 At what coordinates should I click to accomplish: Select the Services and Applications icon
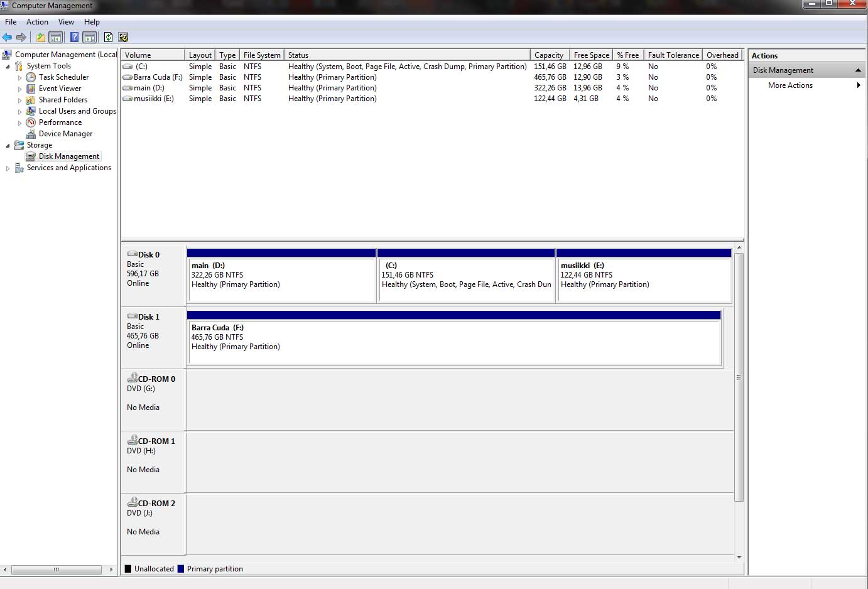click(19, 168)
